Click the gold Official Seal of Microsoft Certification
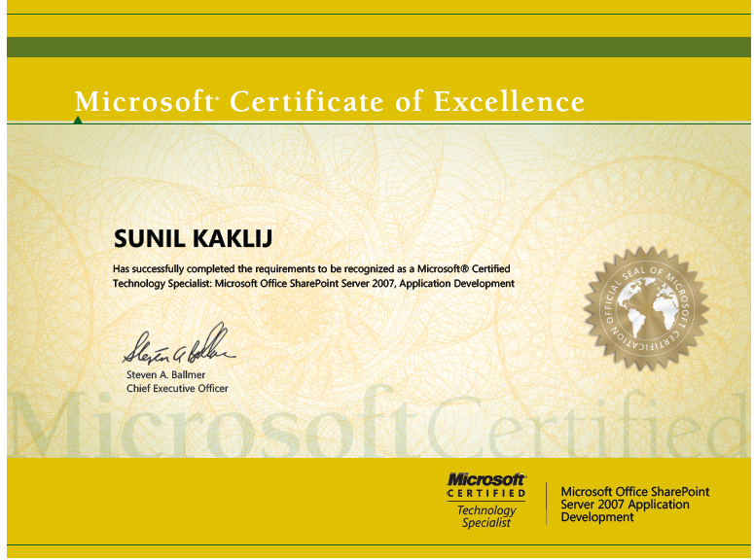 click(x=646, y=308)
